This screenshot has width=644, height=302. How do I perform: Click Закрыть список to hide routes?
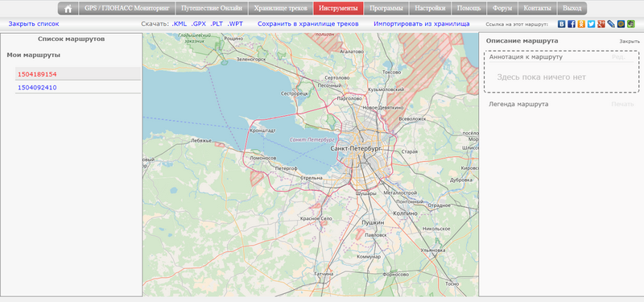[34, 24]
